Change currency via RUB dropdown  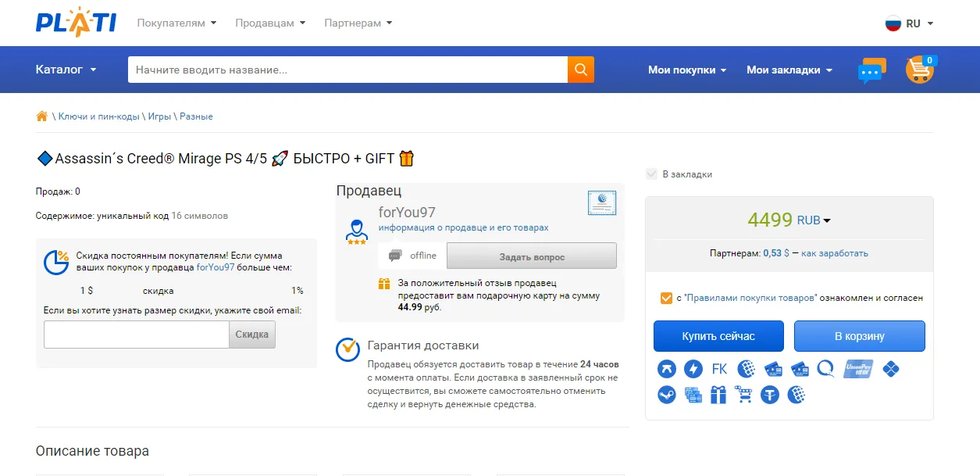coord(814,220)
